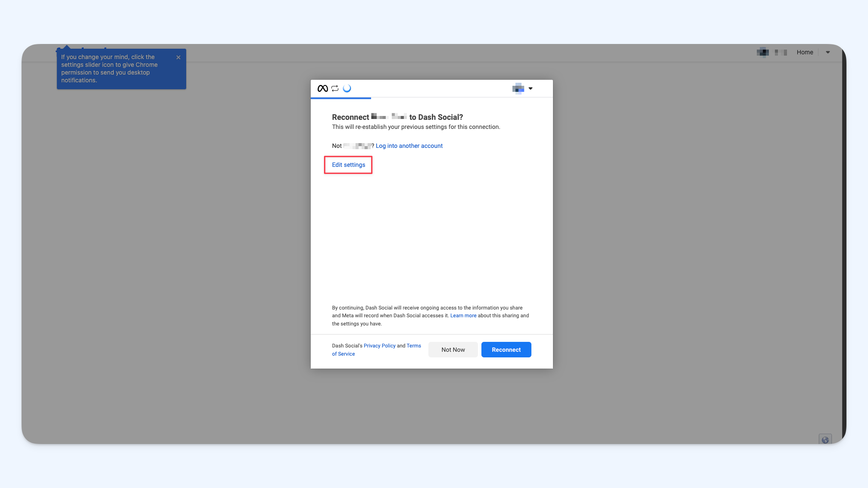Click Log into another account link
This screenshot has width=868, height=488.
(409, 146)
